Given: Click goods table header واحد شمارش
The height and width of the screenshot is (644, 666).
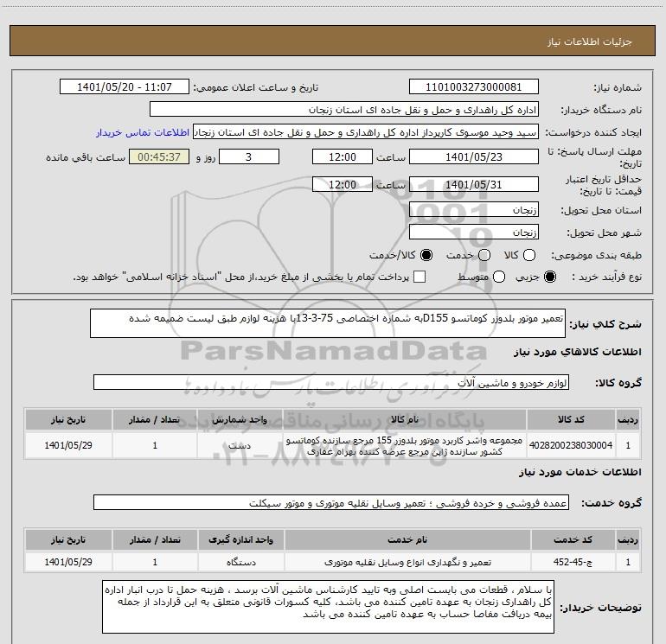Looking at the screenshot, I should tap(240, 419).
